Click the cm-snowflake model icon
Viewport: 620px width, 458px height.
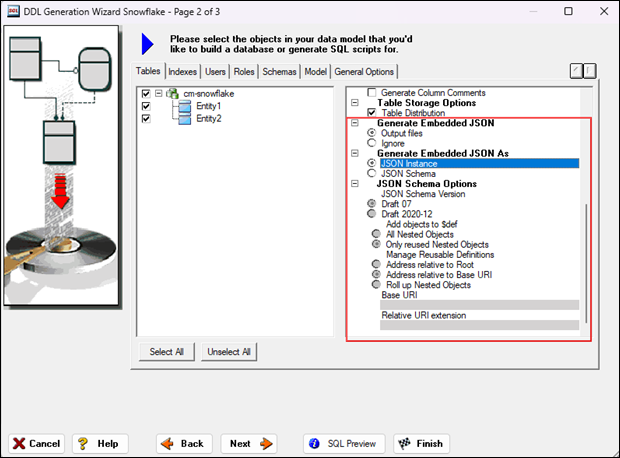(x=172, y=94)
